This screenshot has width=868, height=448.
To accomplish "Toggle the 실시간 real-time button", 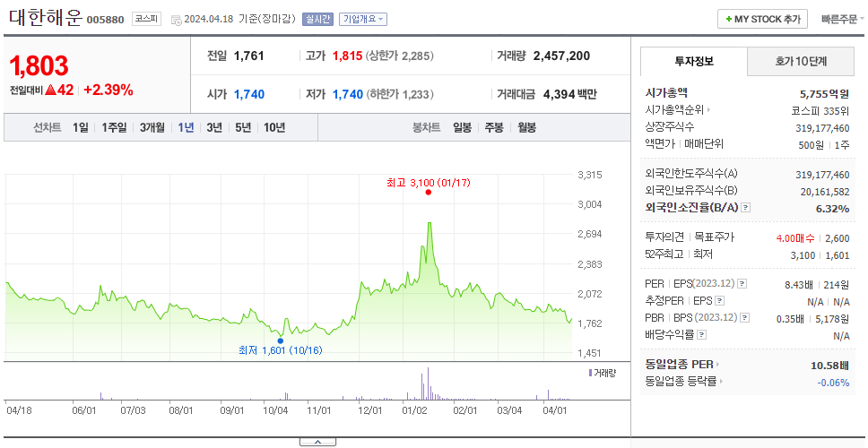I will (x=317, y=20).
